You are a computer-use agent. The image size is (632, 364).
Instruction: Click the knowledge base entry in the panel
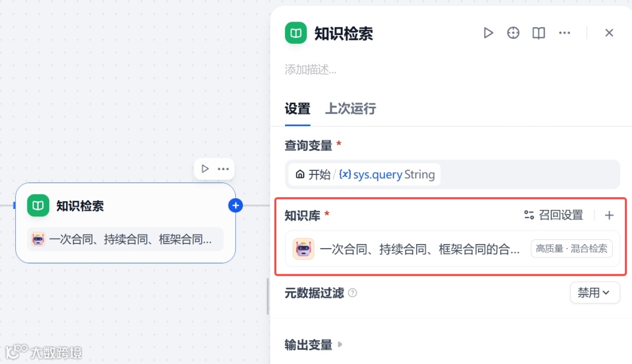(x=410, y=249)
